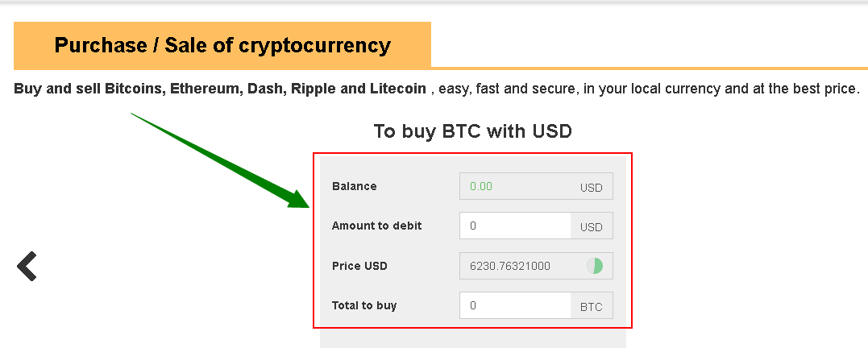
Task: Click the previous slide chevron arrow
Action: (27, 266)
